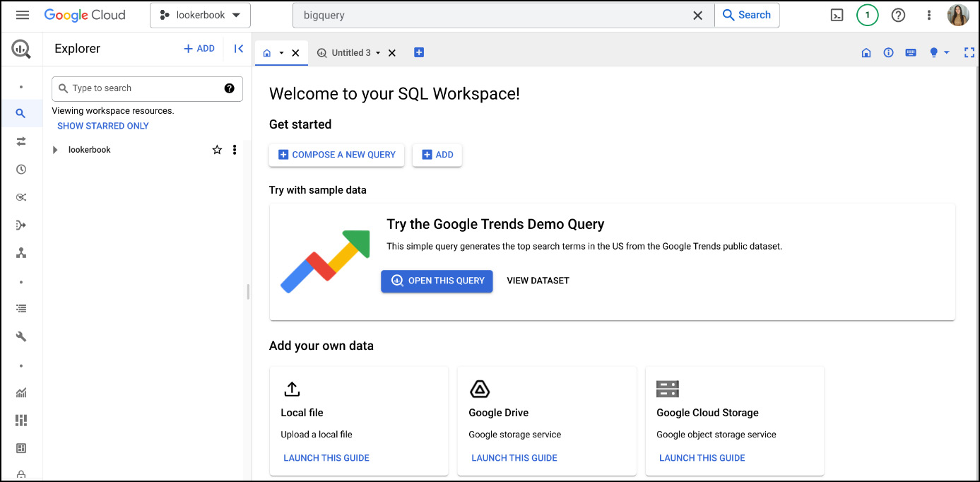
Task: Open the wrench icon in sidebar
Action: click(x=21, y=337)
